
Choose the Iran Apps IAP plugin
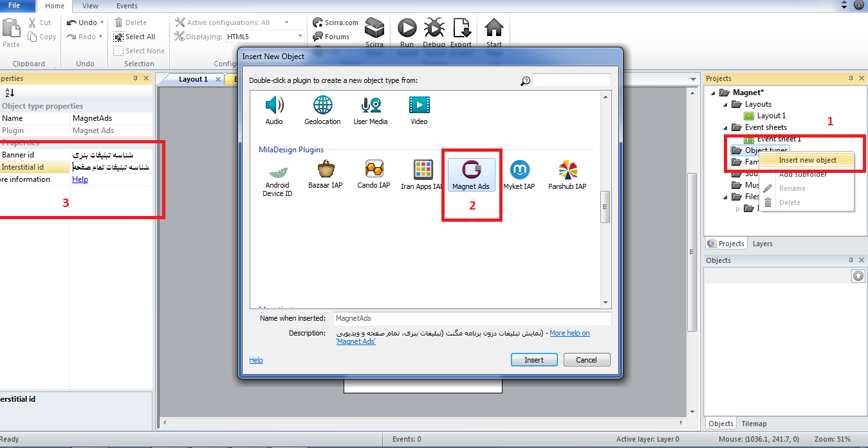pyautogui.click(x=423, y=174)
